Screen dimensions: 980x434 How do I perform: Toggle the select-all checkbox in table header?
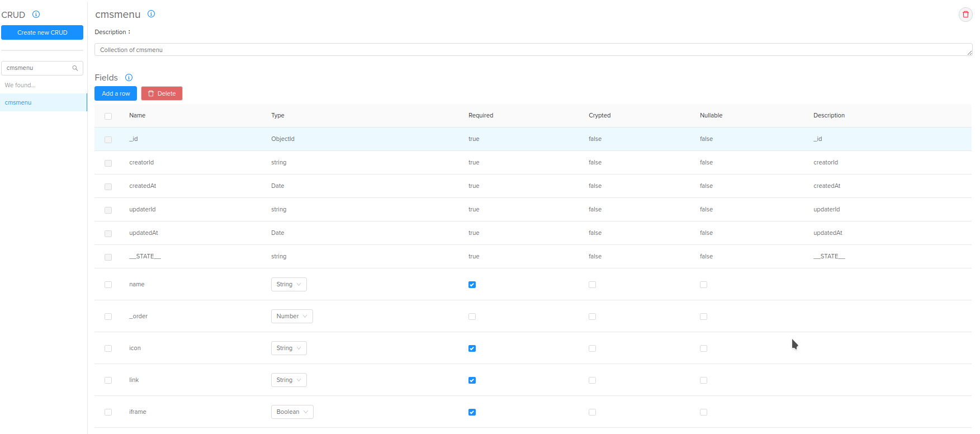[x=108, y=116]
